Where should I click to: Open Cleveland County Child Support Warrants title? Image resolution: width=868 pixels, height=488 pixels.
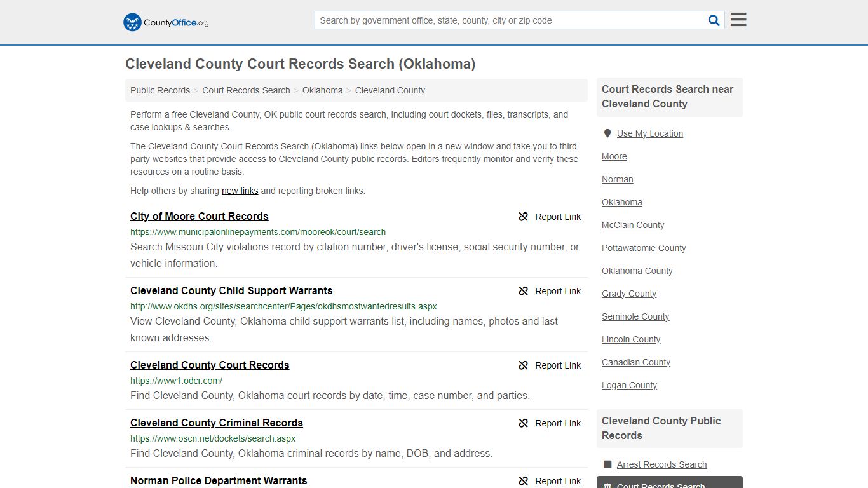point(231,290)
